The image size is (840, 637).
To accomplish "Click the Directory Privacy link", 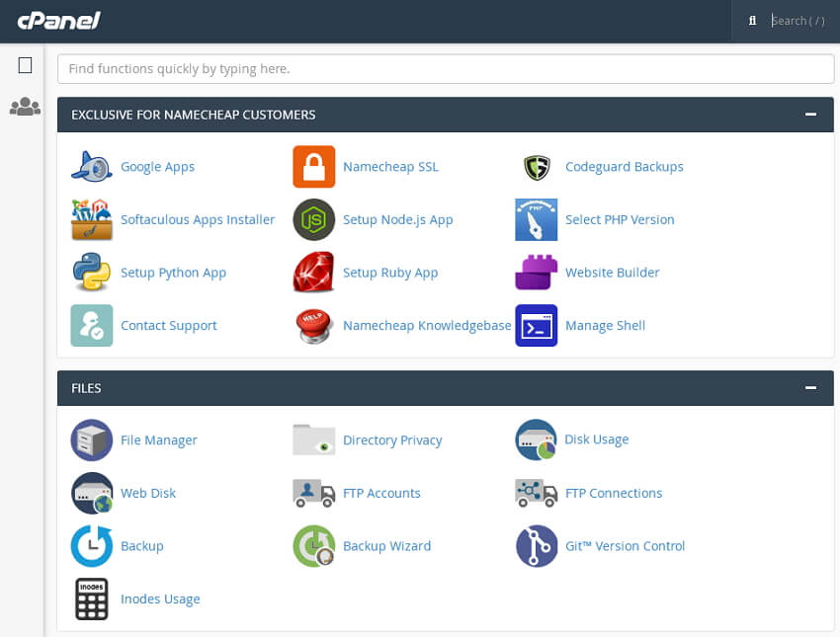I will 392,440.
